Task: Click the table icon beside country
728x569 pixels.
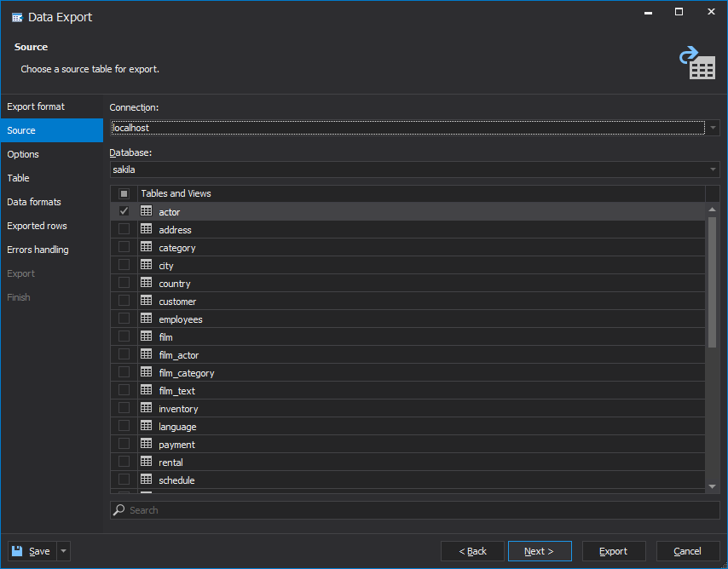Action: pos(147,282)
